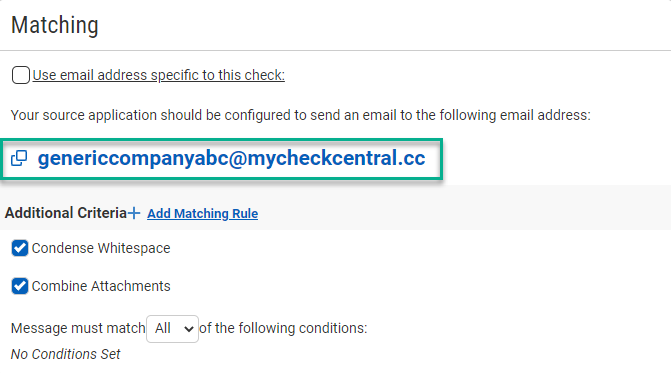
Task: Enable the email address specific to this check checkbox
Action: coord(21,75)
